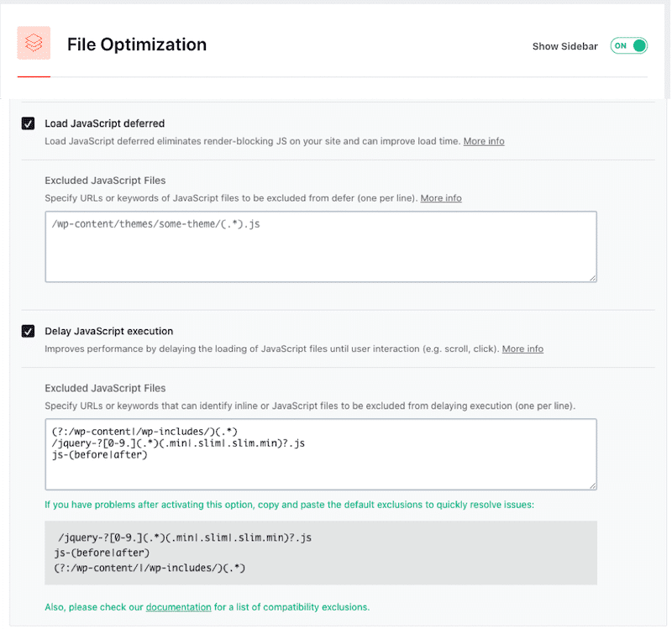This screenshot has height=629, width=672.
Task: Click the Load JavaScript deferred label
Action: click(104, 123)
